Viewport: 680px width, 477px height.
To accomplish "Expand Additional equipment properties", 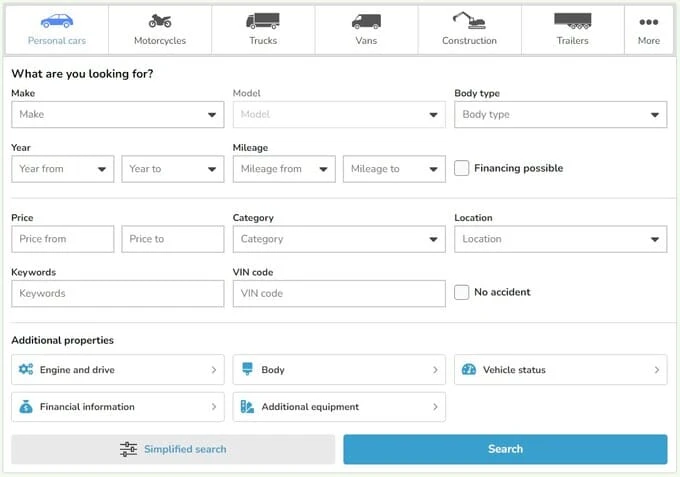I will (339, 407).
